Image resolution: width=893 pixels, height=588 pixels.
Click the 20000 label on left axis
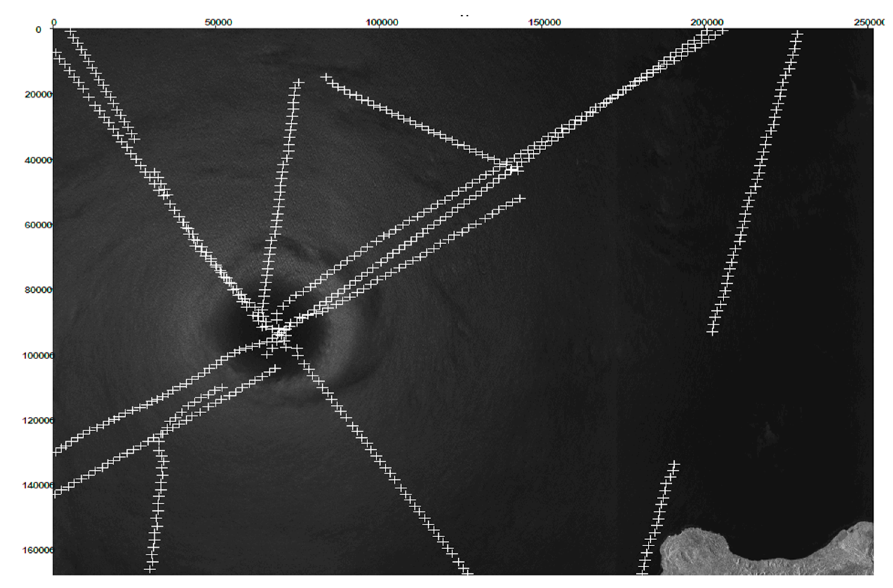[x=38, y=94]
